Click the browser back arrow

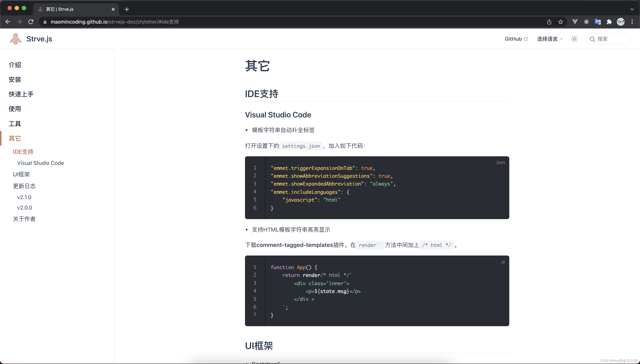8,22
